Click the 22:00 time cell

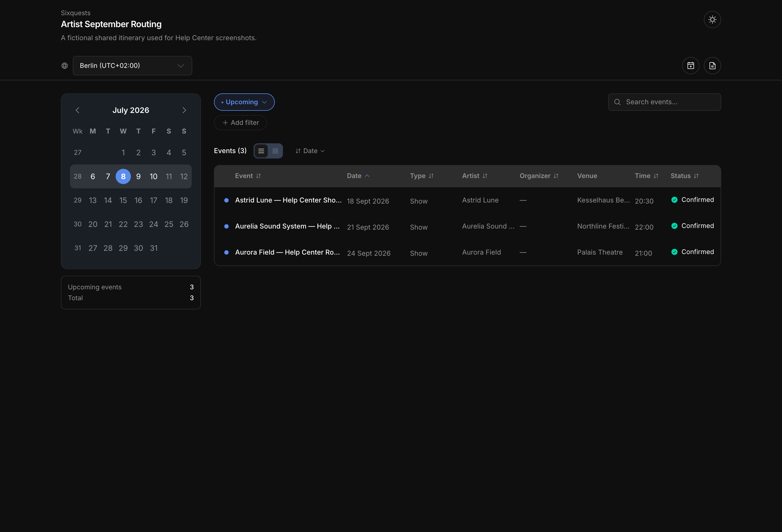point(644,227)
